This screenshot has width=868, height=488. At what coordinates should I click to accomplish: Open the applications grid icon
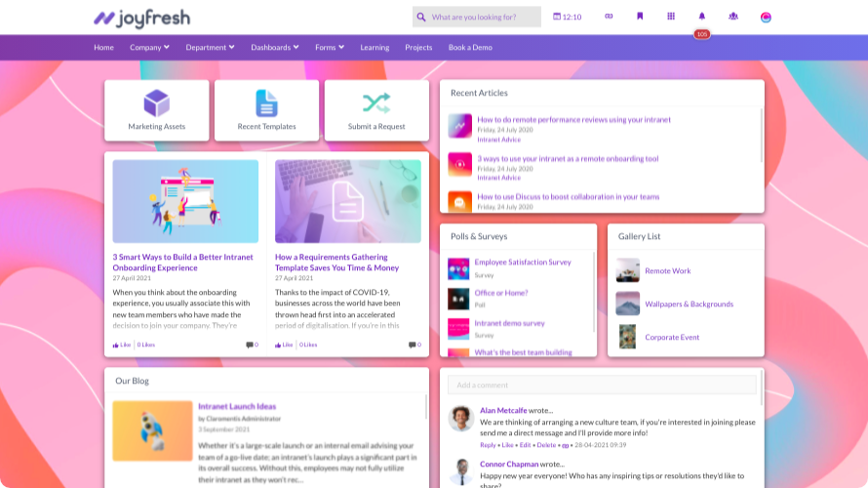671,17
